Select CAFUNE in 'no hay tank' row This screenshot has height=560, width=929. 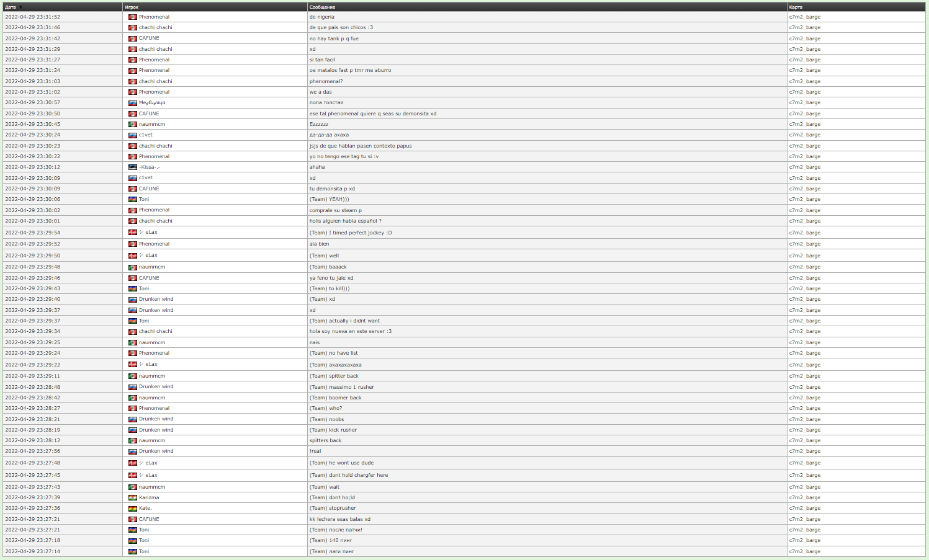coord(149,38)
